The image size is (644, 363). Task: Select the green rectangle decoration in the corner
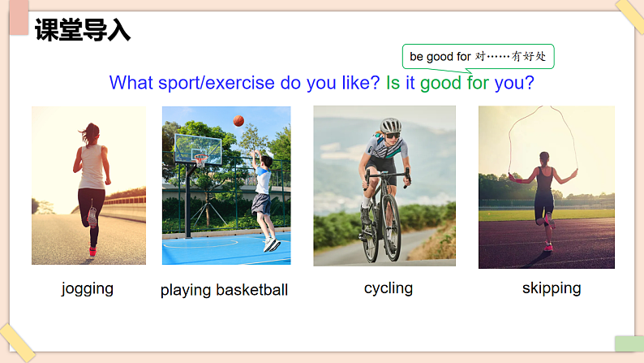[x=628, y=344]
